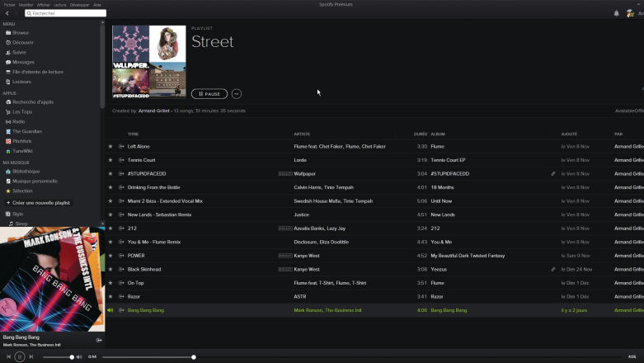Share the Left Alone track
Viewport: 644px width, 363px height.
[x=121, y=146]
